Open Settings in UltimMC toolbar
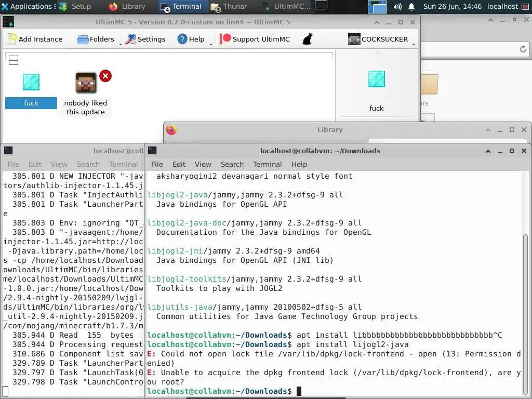 tap(145, 39)
